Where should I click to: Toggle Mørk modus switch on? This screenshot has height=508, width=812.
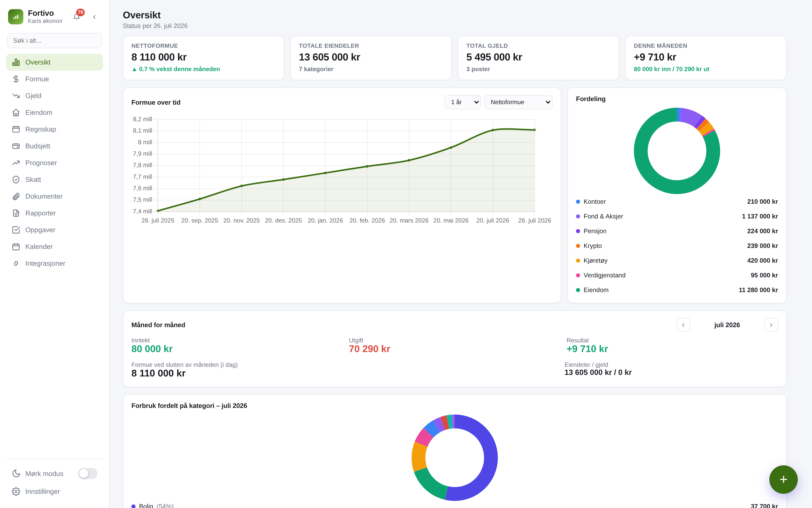88,474
